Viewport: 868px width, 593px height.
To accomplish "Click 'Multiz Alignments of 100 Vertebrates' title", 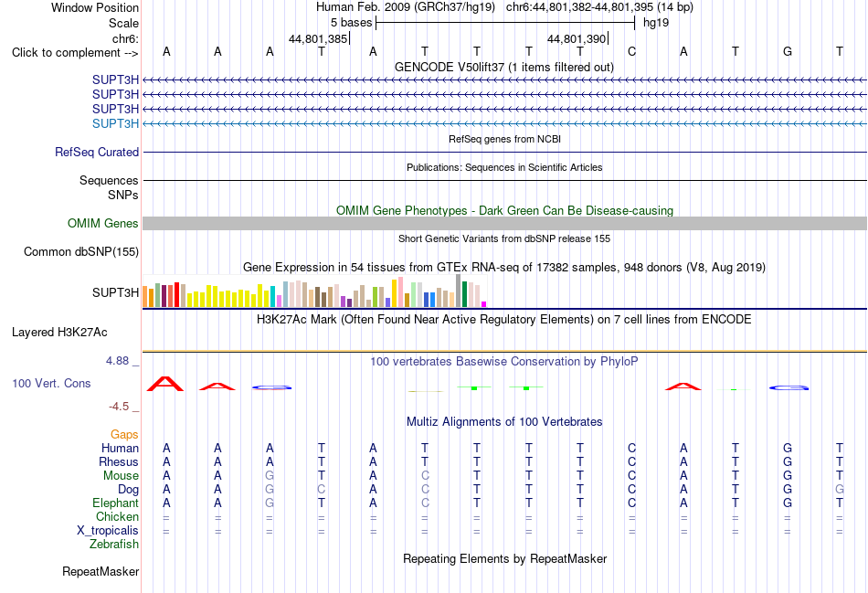I will (x=504, y=422).
